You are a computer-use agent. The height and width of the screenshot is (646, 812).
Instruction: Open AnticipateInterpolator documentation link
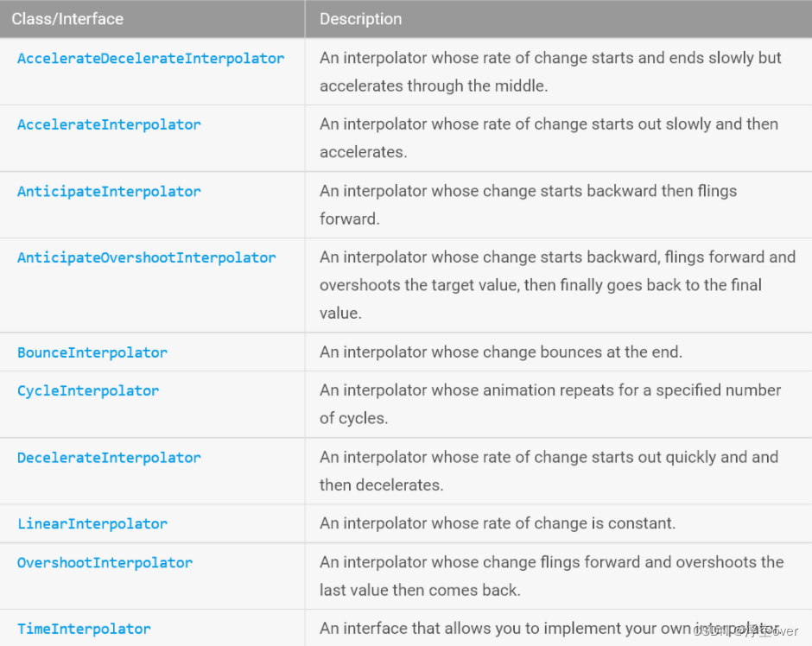pyautogui.click(x=109, y=191)
